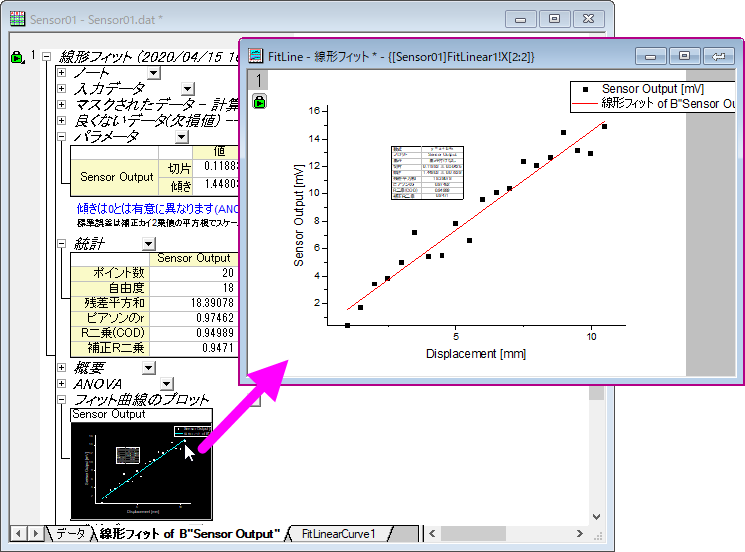Expand the ANOVA tree node
The width and height of the screenshot is (745, 552).
pos(61,383)
